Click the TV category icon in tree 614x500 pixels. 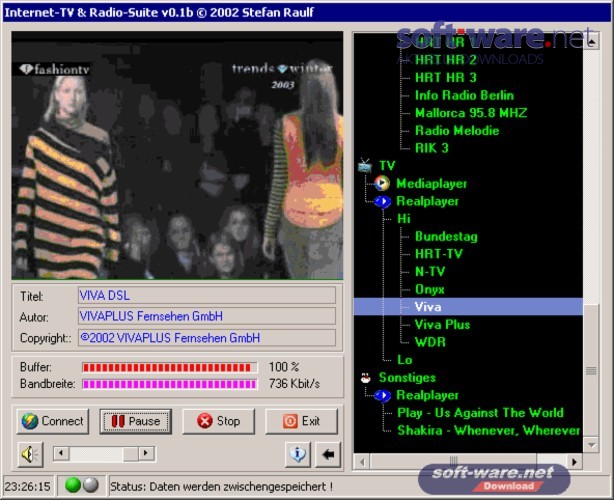point(365,166)
